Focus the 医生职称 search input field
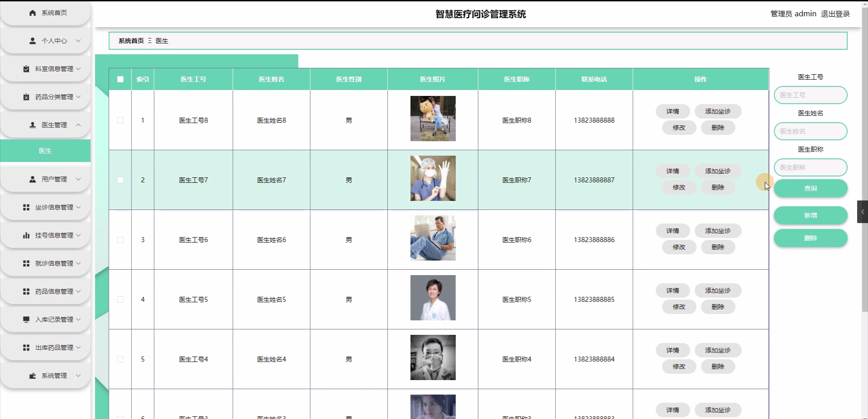The image size is (868, 419). (811, 167)
